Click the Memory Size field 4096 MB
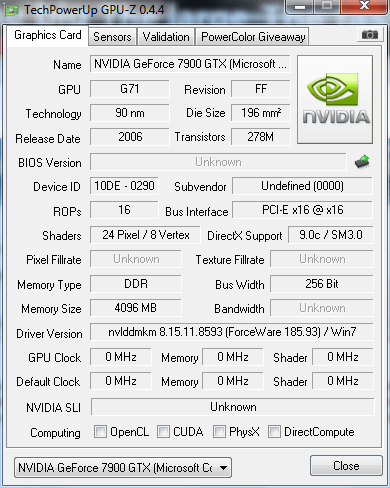This screenshot has width=390, height=488. (x=136, y=308)
